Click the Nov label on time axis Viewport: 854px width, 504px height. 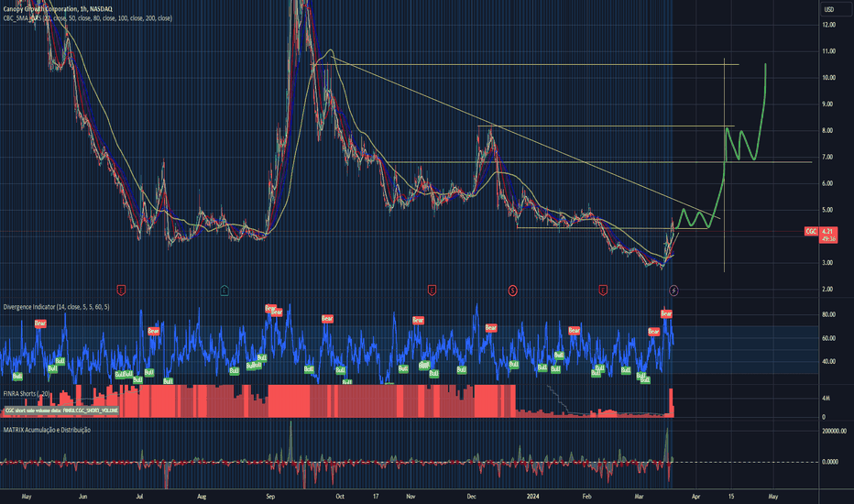411,497
